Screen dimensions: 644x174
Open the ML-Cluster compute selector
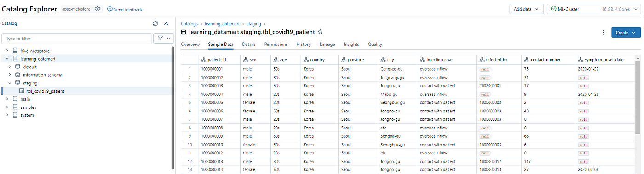(594, 9)
